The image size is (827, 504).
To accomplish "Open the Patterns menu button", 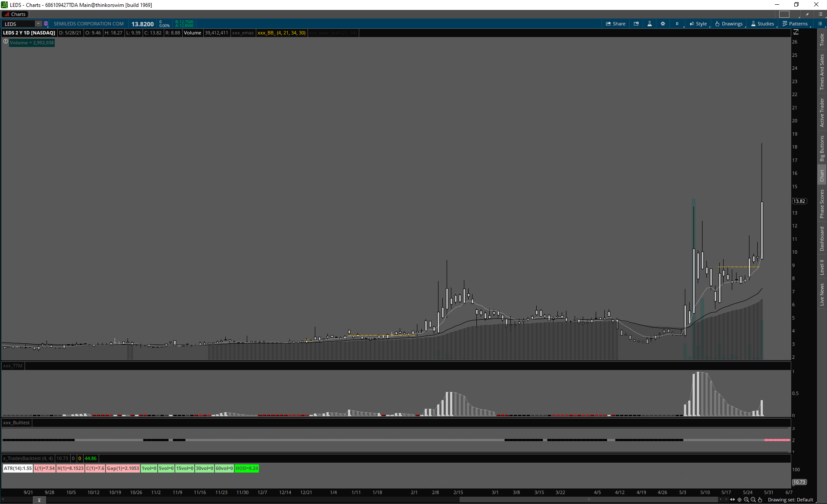I will point(795,24).
